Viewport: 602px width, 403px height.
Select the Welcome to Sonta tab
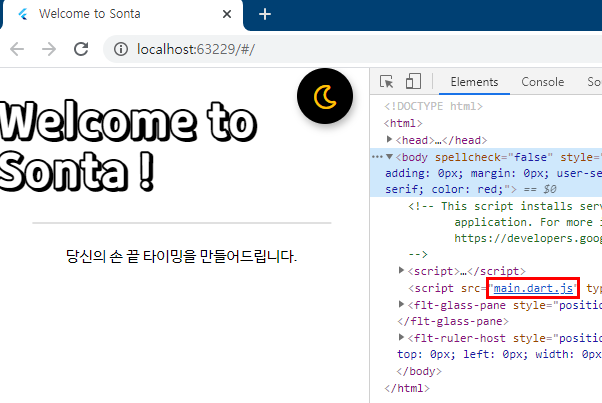(x=121, y=15)
